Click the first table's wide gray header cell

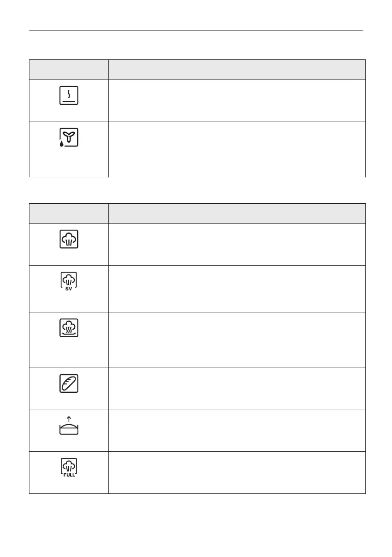coord(236,70)
